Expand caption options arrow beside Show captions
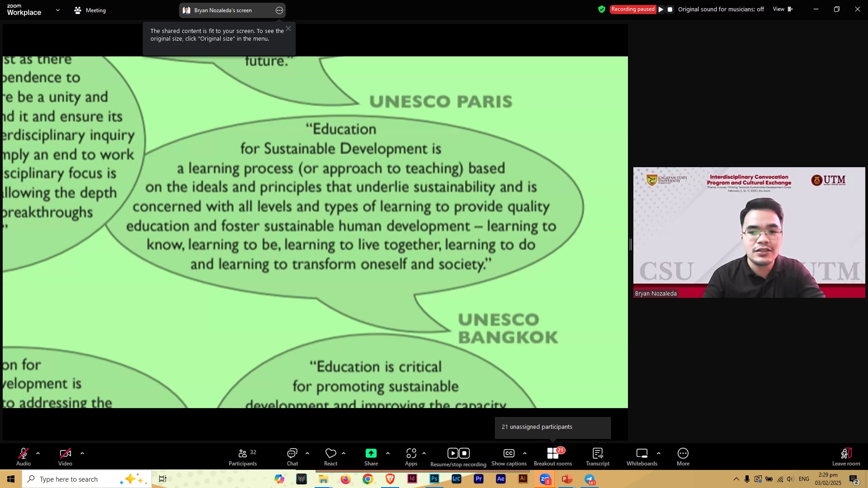Screen dimensions: 868x488 pos(525,453)
